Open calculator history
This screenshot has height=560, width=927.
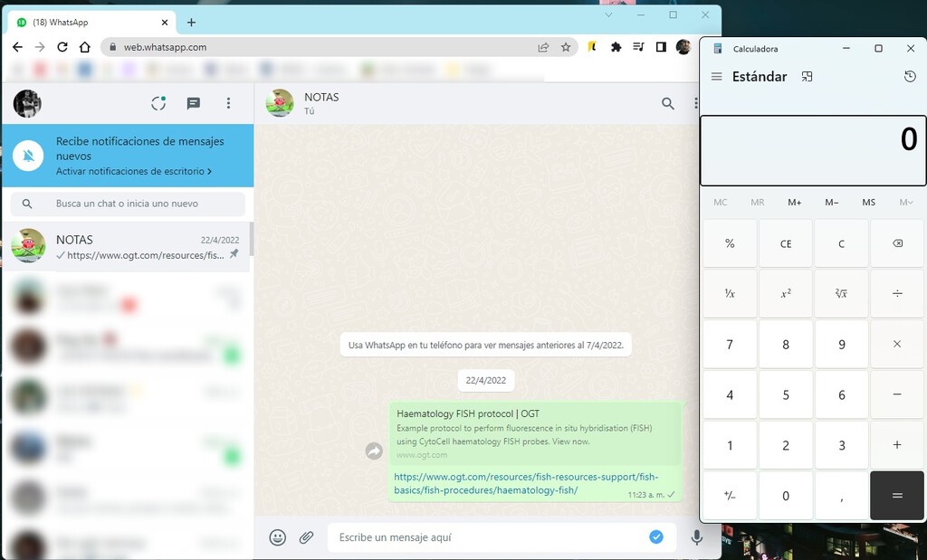[910, 78]
